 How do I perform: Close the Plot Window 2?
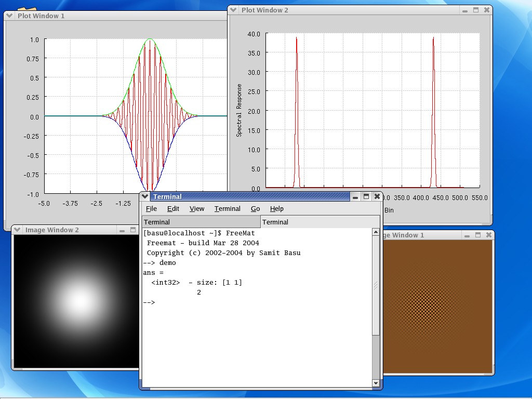[486, 10]
